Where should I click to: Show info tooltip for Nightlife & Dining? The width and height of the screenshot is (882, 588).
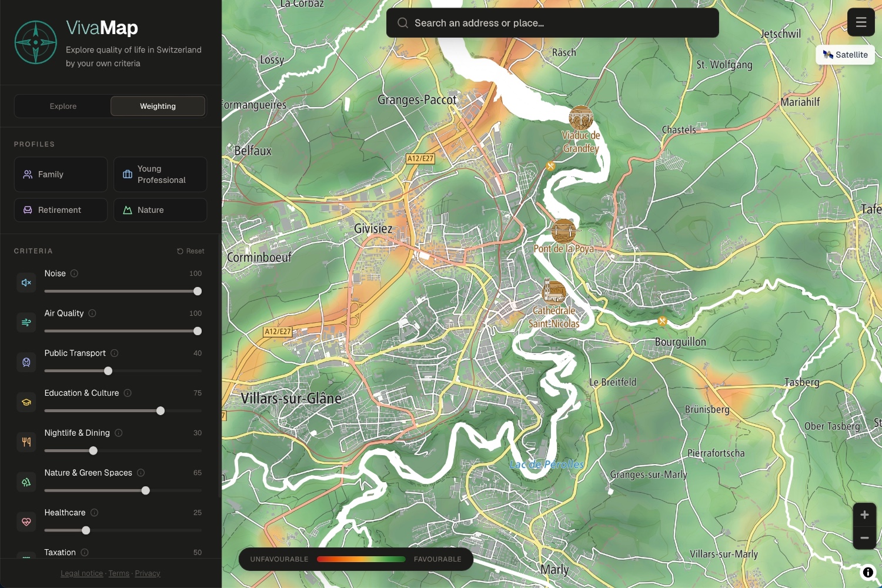119,433
